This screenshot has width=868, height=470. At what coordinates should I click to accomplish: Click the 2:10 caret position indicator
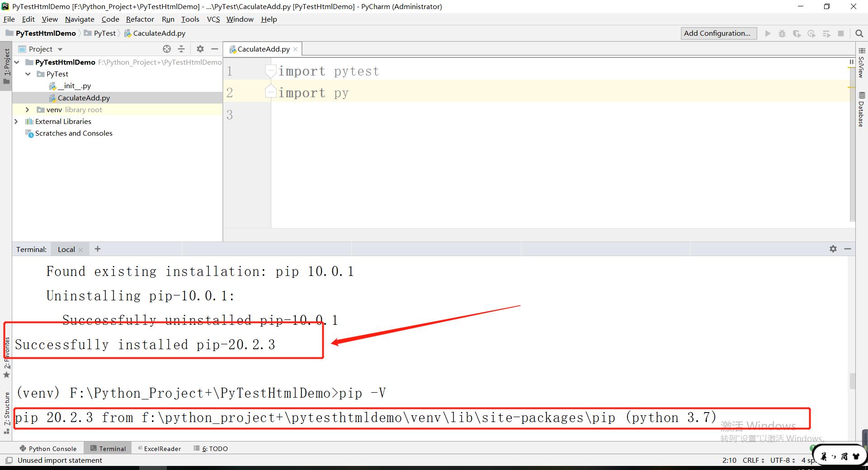point(729,460)
